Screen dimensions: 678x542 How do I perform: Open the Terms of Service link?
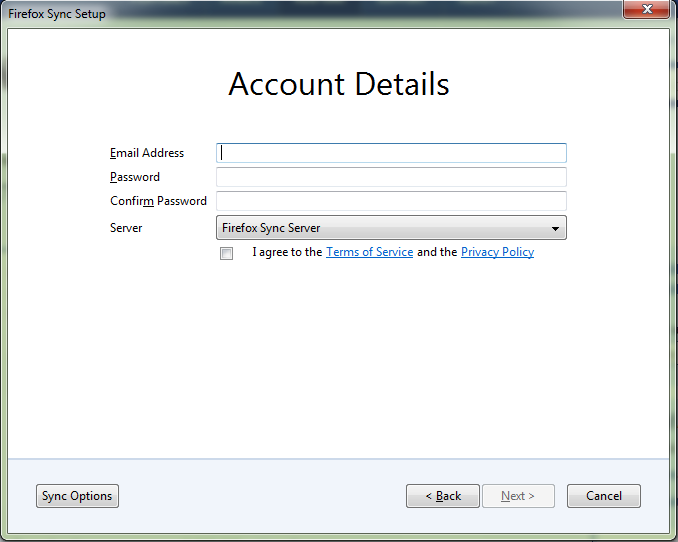coord(369,252)
